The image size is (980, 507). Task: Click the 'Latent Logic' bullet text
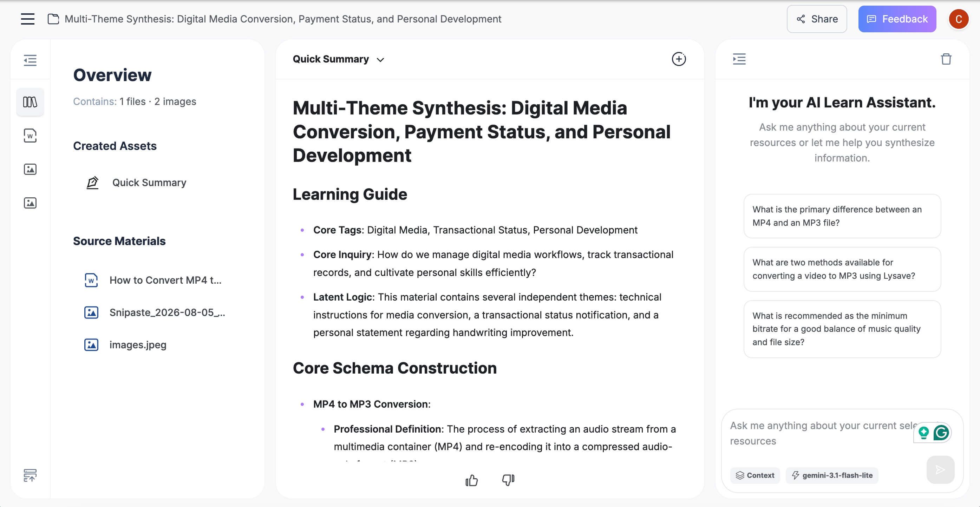(487, 315)
